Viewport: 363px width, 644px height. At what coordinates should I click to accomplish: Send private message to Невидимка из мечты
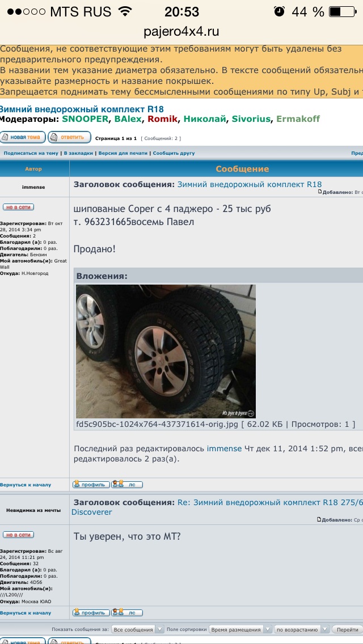click(x=127, y=613)
